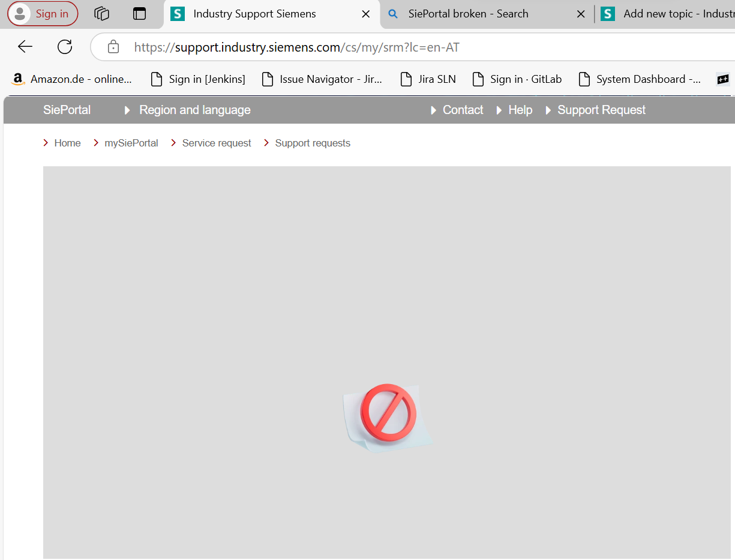The width and height of the screenshot is (735, 560).
Task: Open the Contact menu item
Action: [x=463, y=110]
